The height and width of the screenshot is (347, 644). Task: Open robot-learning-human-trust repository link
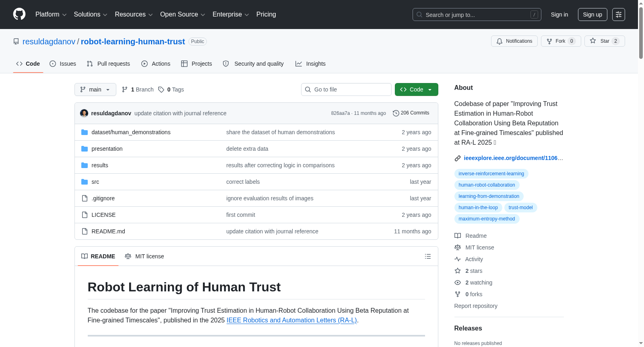(x=133, y=42)
